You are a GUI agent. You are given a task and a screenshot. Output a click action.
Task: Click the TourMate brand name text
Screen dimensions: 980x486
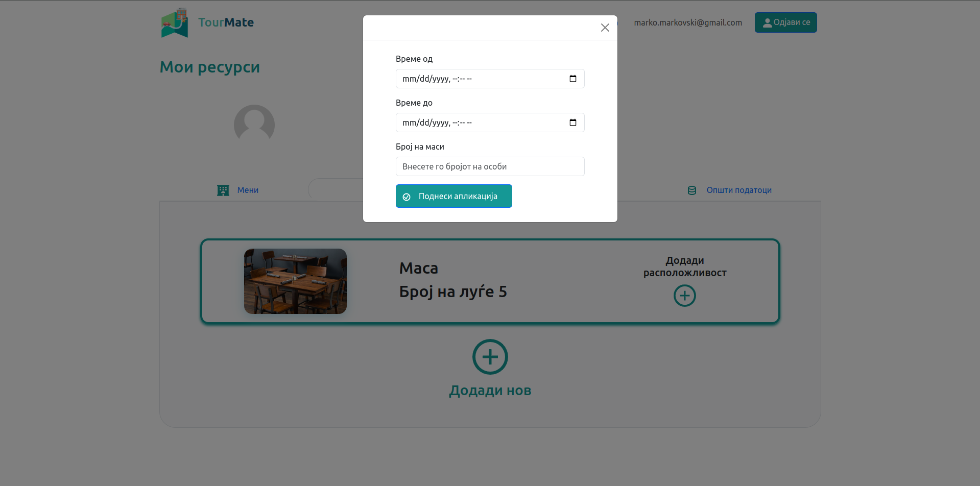pyautogui.click(x=226, y=22)
